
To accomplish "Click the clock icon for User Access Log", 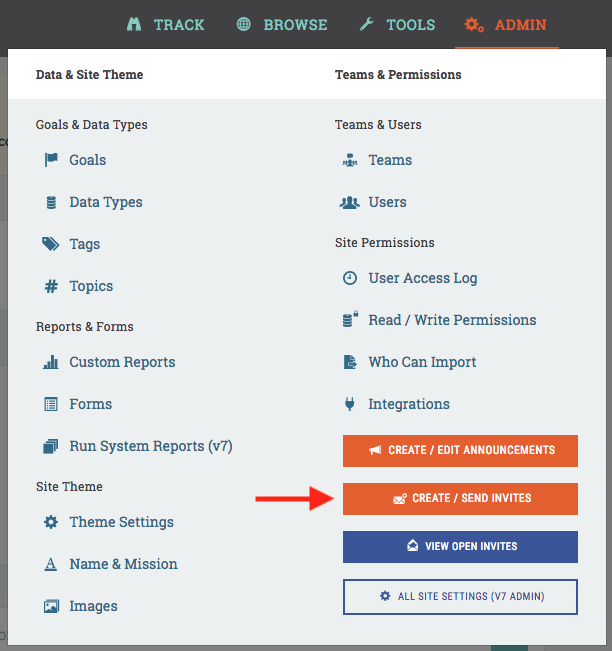I will click(x=350, y=278).
